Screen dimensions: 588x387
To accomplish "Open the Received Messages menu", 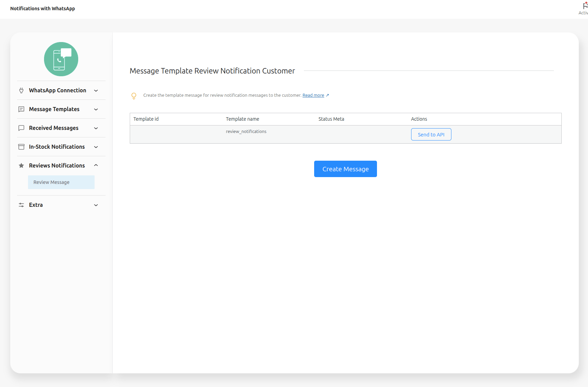I will tap(54, 128).
